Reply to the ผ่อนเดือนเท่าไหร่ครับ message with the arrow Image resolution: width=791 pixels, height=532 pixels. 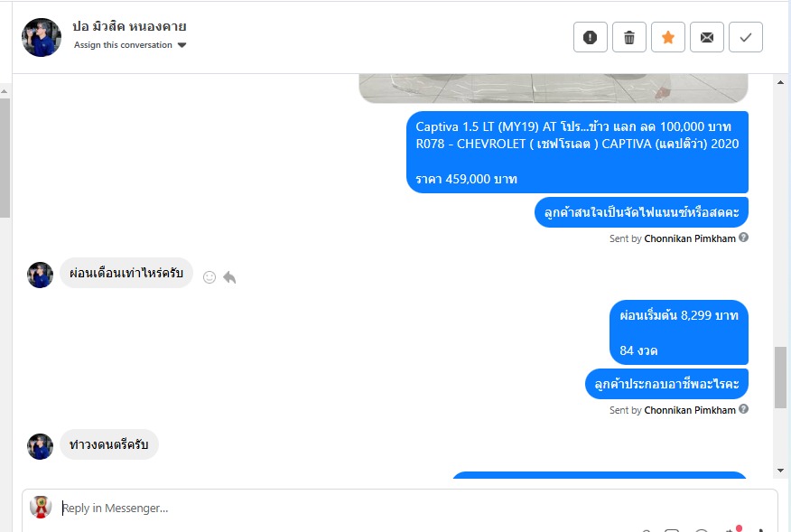[x=229, y=277]
